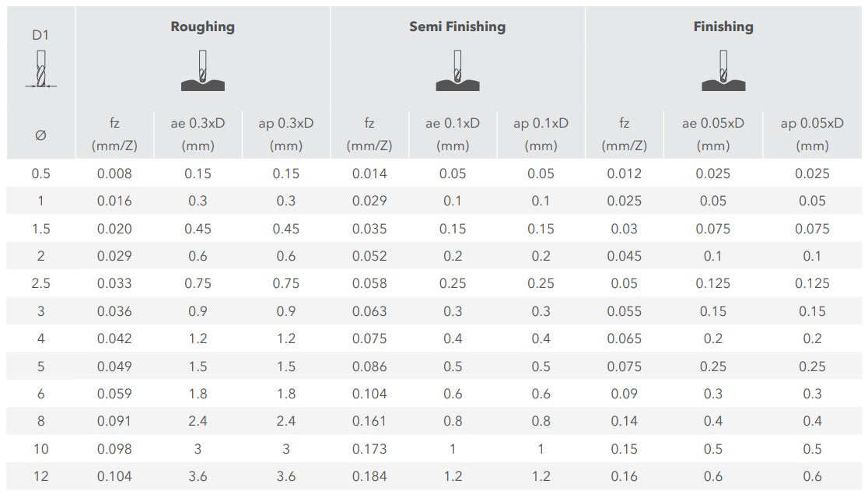Select the diameter 0.5 row label
This screenshot has width=868, height=498.
point(41,174)
